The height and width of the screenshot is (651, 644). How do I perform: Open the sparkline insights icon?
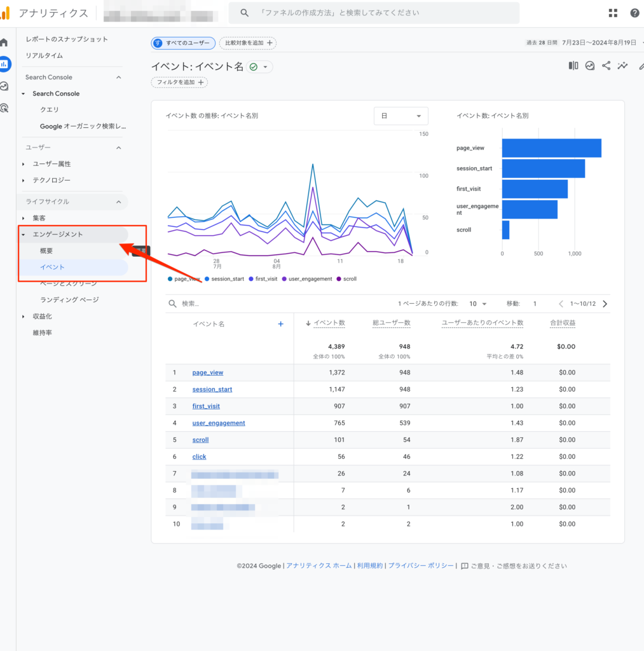point(622,65)
